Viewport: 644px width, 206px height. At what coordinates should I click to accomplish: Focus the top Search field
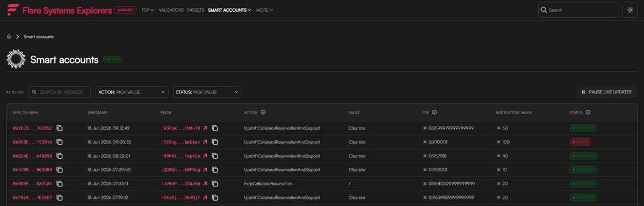[x=578, y=10]
